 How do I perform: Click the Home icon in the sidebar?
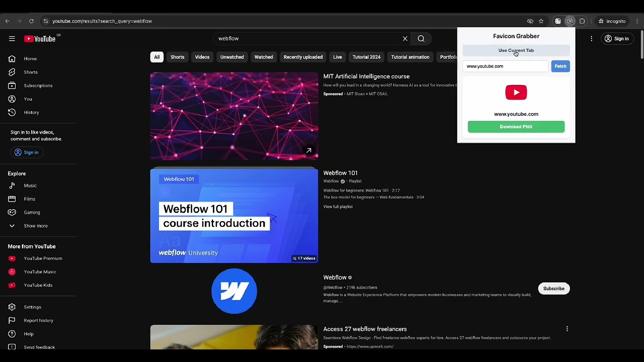pos(12,59)
